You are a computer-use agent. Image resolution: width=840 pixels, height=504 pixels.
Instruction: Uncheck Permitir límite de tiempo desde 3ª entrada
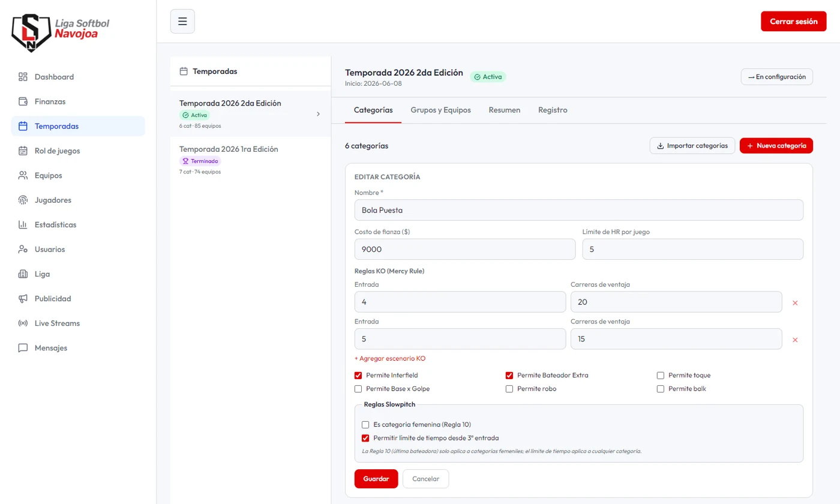tap(365, 438)
